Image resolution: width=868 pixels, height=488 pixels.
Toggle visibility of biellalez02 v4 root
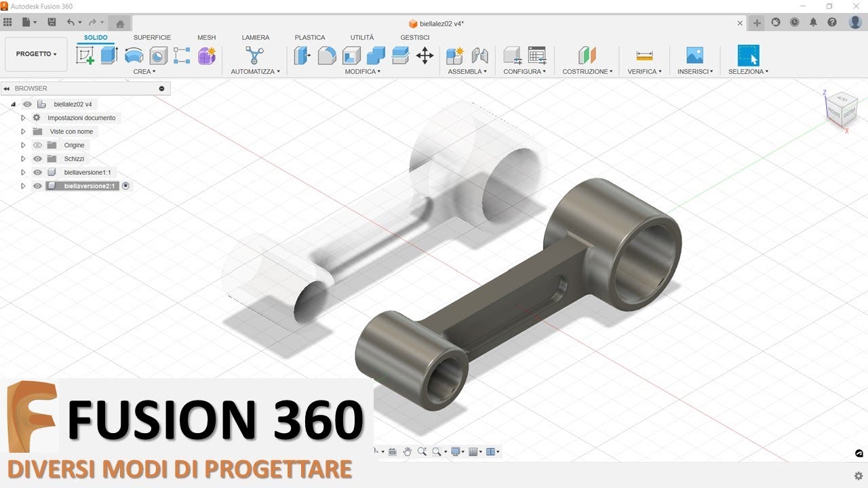point(27,104)
